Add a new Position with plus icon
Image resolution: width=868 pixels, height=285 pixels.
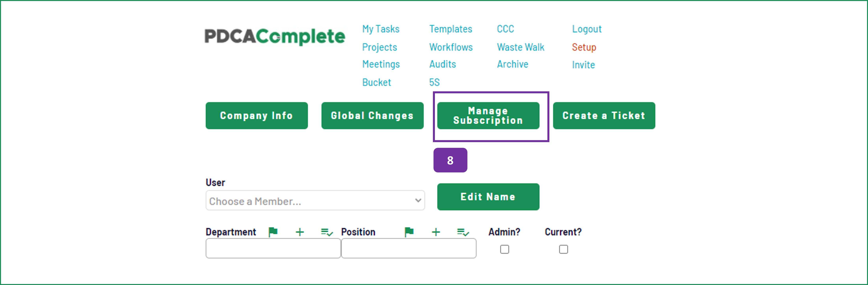pos(436,232)
